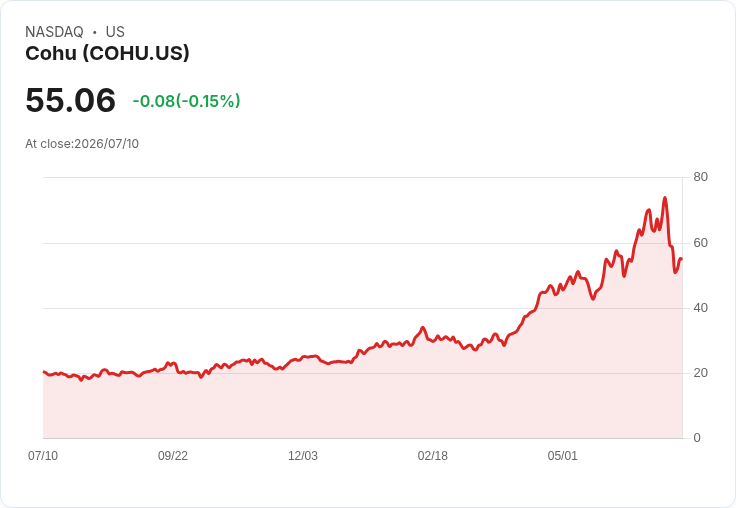The image size is (736, 508).
Task: Click the 09/22 date on x-axis
Action: [x=173, y=456]
